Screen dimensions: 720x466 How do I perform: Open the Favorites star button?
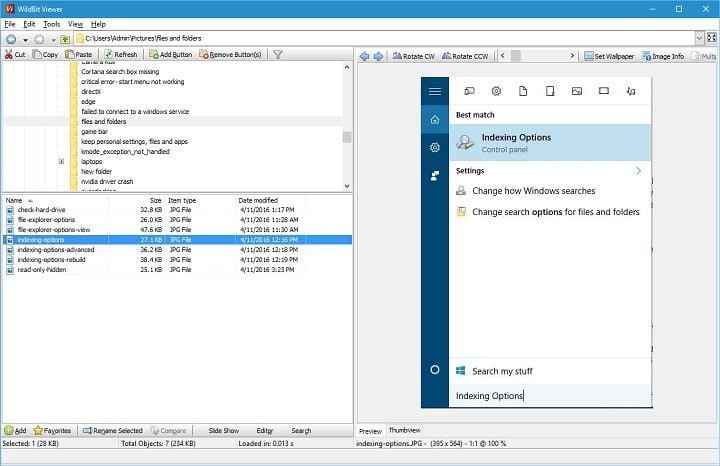tap(52, 431)
